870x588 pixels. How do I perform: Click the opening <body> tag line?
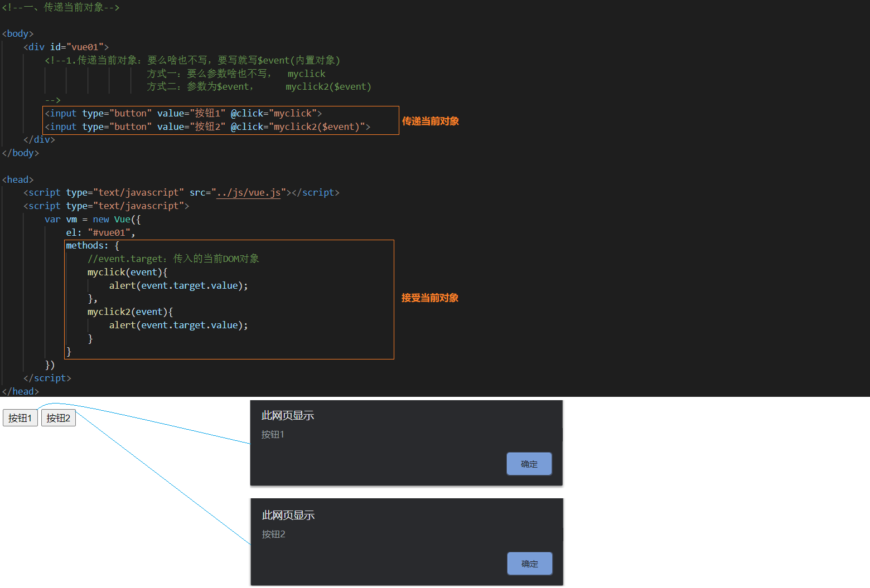pyautogui.click(x=18, y=34)
